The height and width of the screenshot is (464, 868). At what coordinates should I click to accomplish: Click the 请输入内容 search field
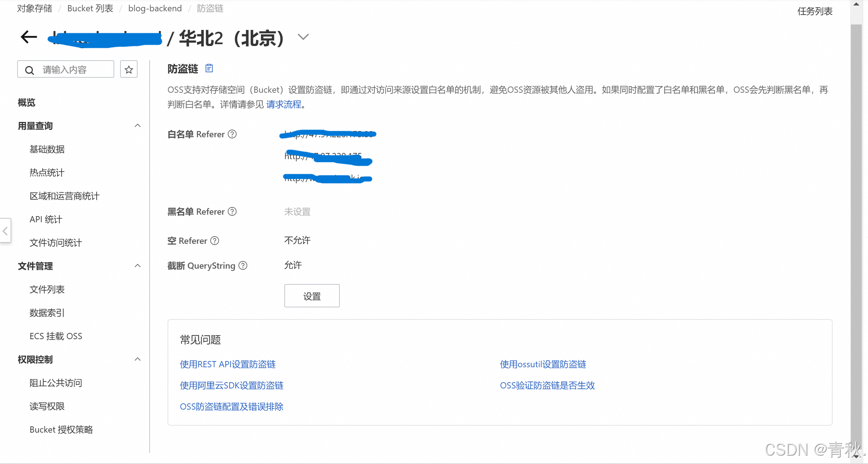73,69
